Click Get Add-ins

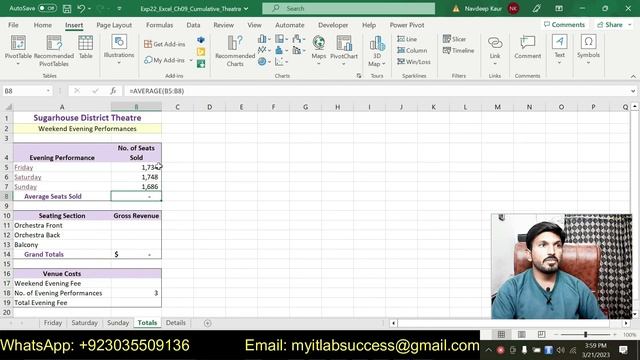pyautogui.click(x=164, y=44)
